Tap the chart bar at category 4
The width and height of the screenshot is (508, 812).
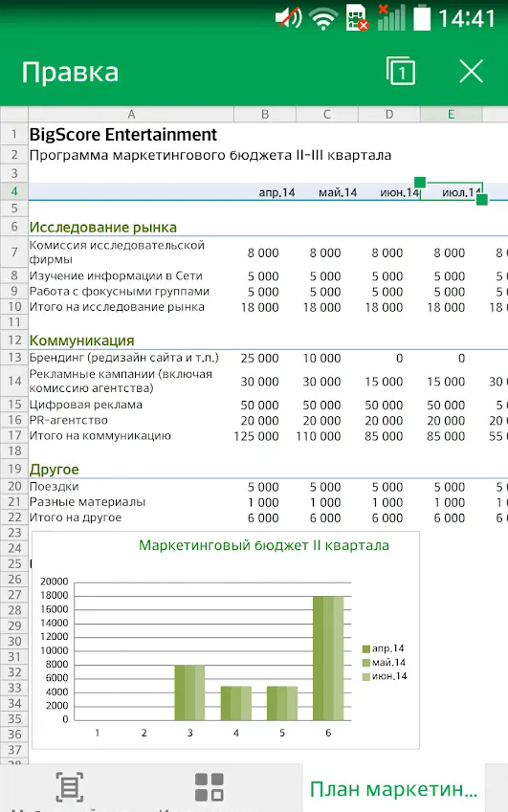(x=236, y=703)
